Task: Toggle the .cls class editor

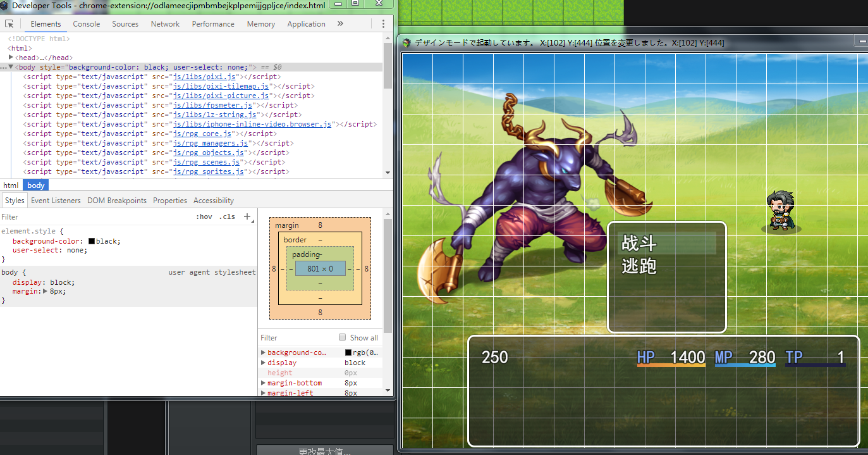Action: [x=227, y=216]
